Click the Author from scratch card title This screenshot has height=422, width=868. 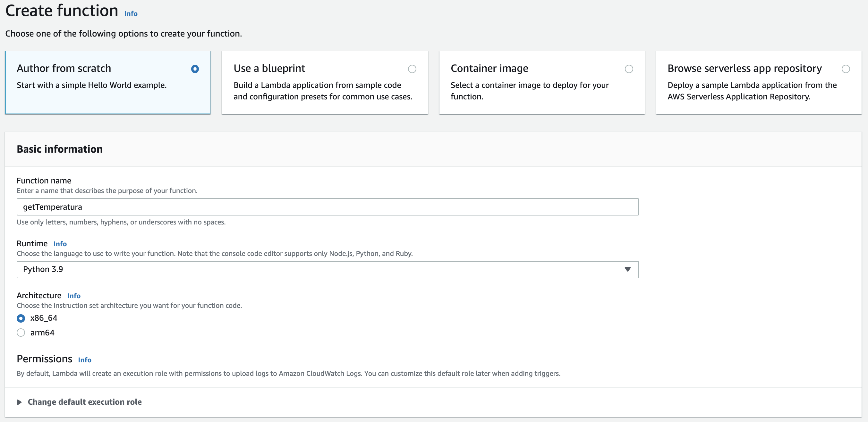64,68
